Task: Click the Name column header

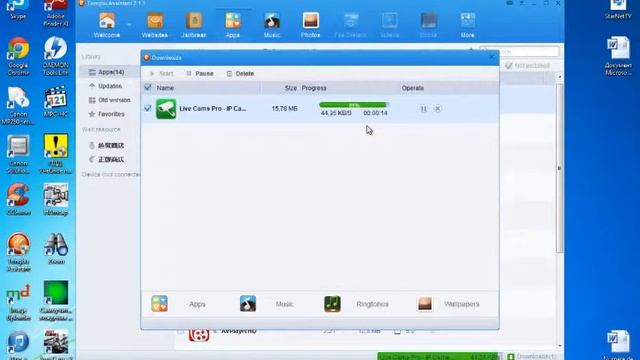Action: pos(165,88)
